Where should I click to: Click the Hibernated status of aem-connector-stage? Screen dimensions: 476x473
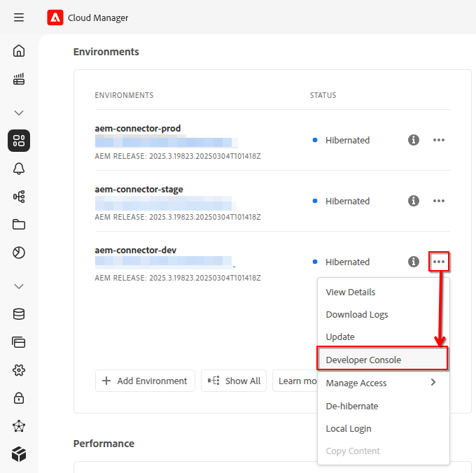347,201
